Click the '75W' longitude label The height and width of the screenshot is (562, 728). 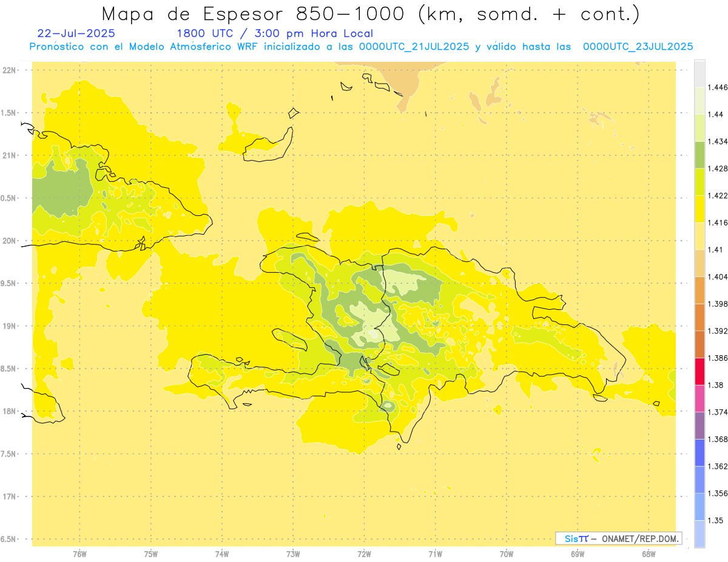(x=151, y=554)
